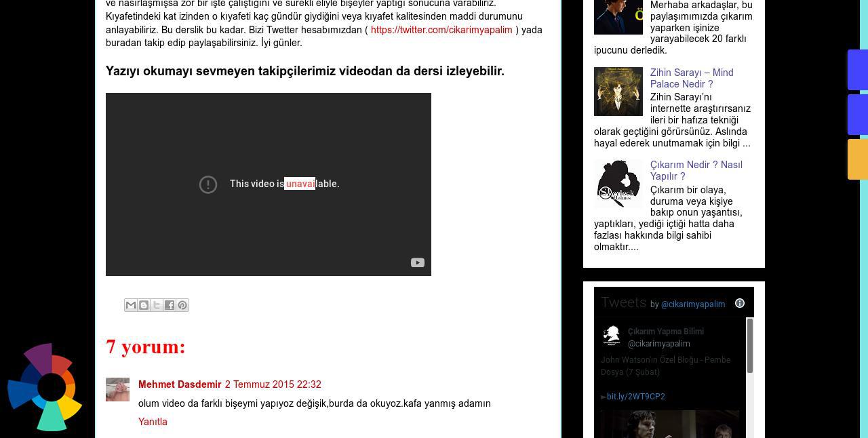Click the excerpt starting 'Çıkarım bir olaya, duruma'

click(669, 218)
